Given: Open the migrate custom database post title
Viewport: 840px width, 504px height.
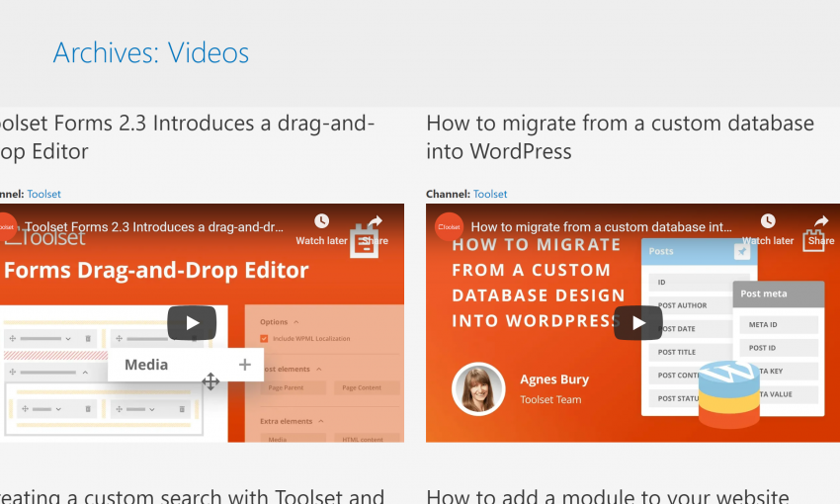Looking at the screenshot, I should point(620,137).
